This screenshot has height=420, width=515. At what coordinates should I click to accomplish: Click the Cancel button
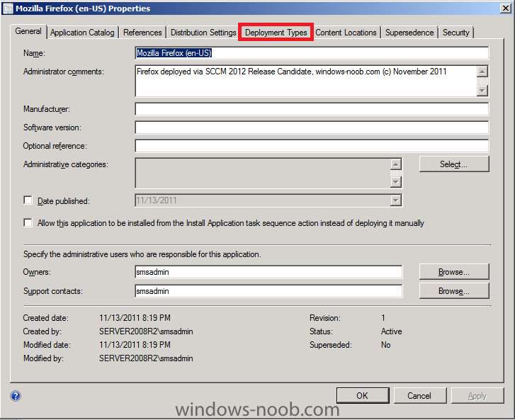419,396
